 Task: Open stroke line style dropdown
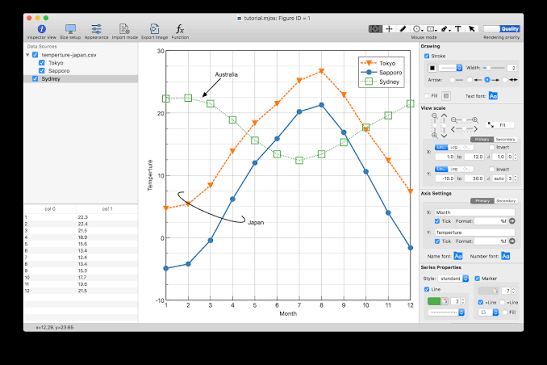click(450, 68)
